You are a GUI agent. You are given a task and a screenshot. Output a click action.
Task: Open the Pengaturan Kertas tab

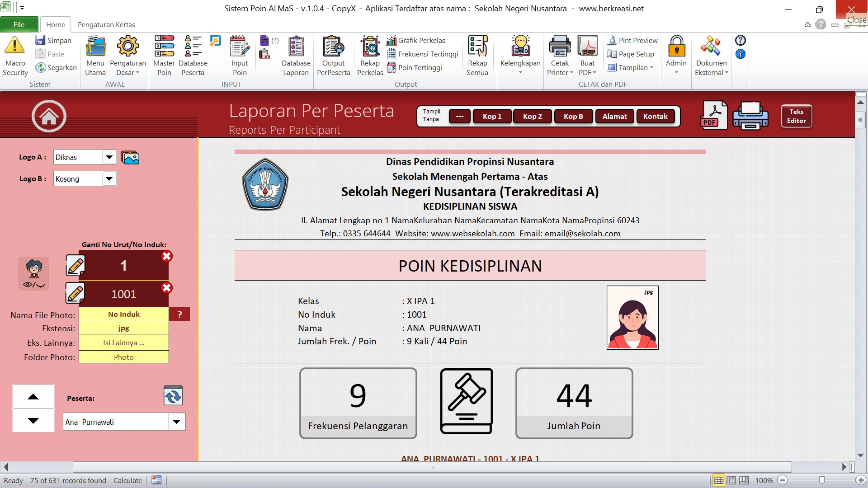pyautogui.click(x=106, y=24)
